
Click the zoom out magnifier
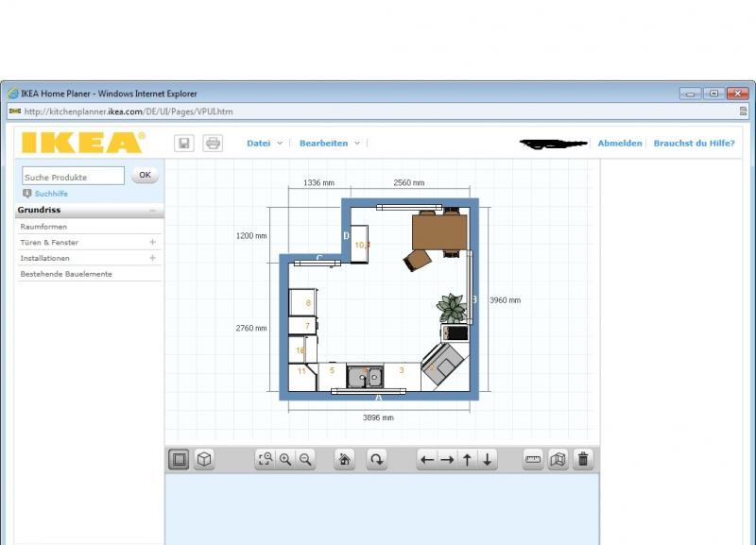click(305, 460)
